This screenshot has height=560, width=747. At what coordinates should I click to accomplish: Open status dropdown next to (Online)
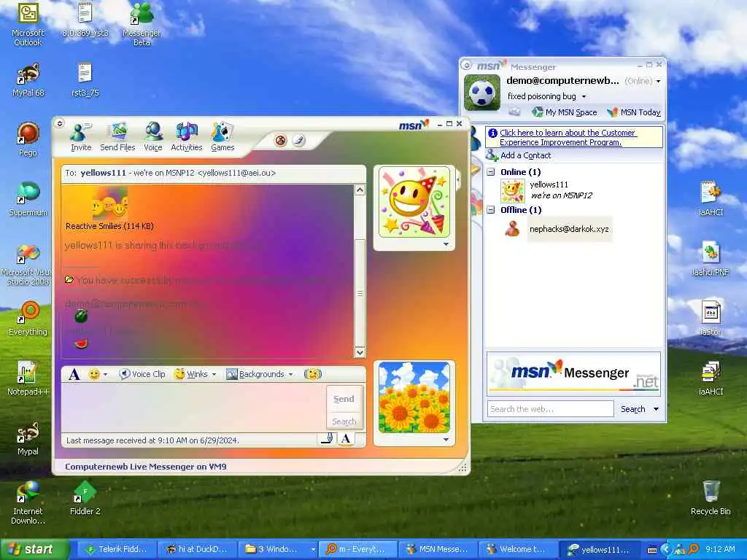(659, 82)
